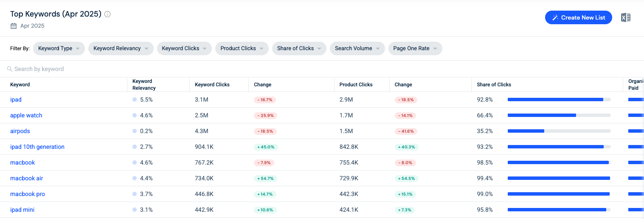The image size is (644, 219).
Task: Sort by Keyword Relevancy column header
Action: pos(144,85)
